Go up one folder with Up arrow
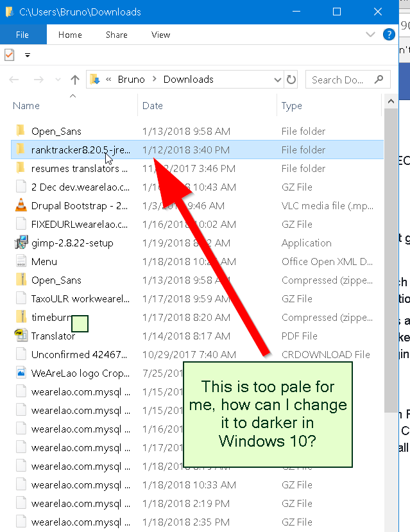410x532 pixels. pyautogui.click(x=75, y=80)
